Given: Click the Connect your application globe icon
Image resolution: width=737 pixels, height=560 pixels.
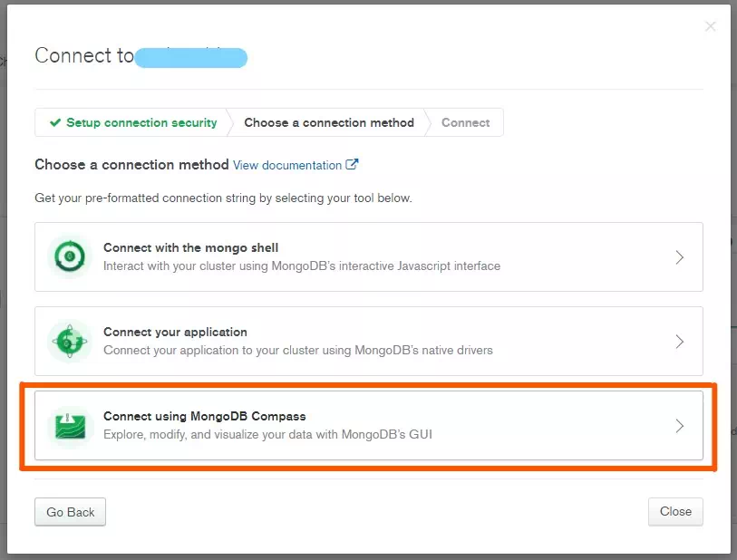Looking at the screenshot, I should [70, 341].
